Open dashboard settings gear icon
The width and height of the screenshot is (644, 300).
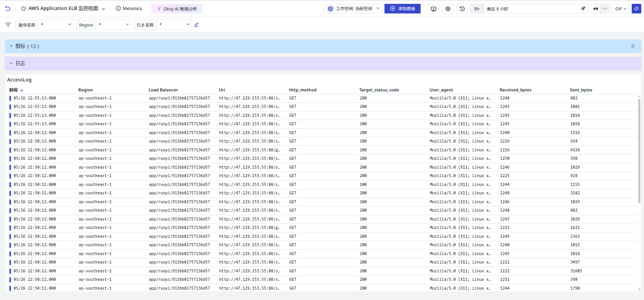coord(448,9)
